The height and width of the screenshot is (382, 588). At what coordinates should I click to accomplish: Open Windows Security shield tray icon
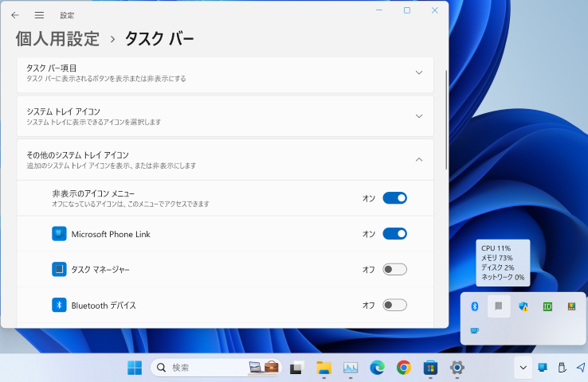click(x=523, y=306)
